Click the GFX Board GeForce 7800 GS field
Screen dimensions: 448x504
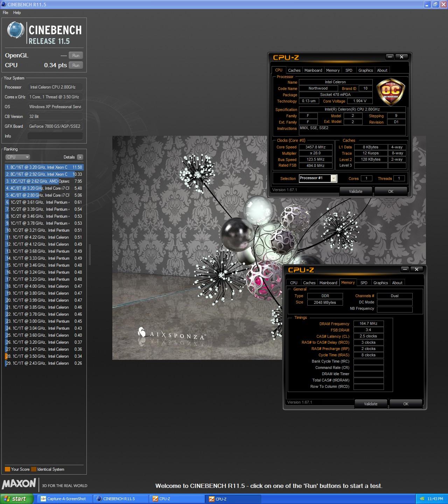(x=55, y=126)
